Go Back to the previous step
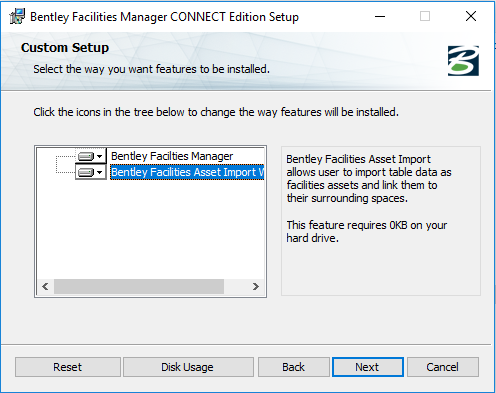The width and height of the screenshot is (496, 393). point(293,367)
